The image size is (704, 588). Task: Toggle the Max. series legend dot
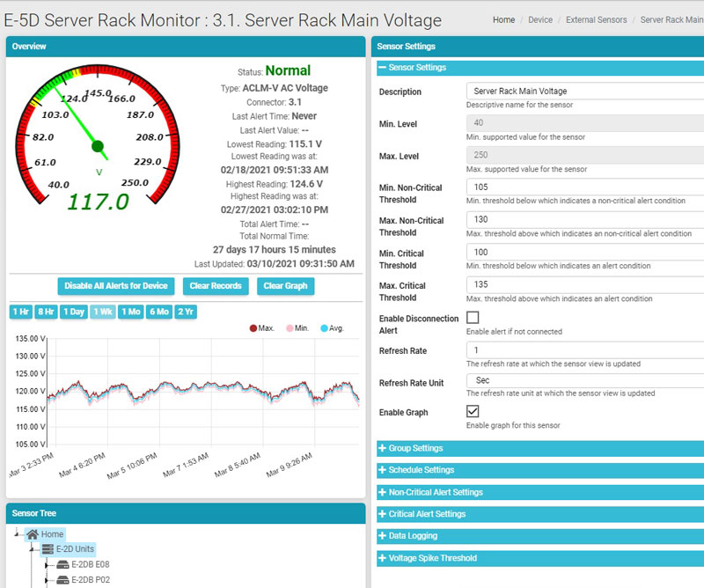coord(253,328)
